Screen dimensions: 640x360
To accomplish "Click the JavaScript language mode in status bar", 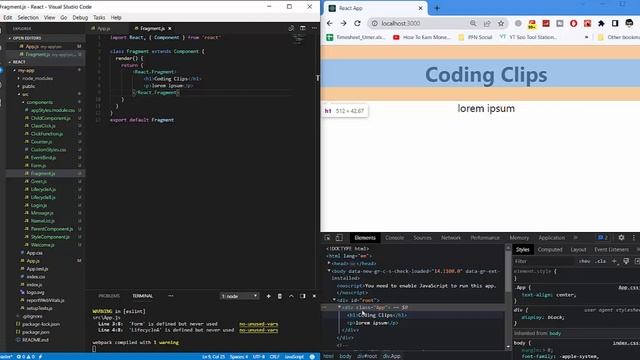I will click(294, 357).
